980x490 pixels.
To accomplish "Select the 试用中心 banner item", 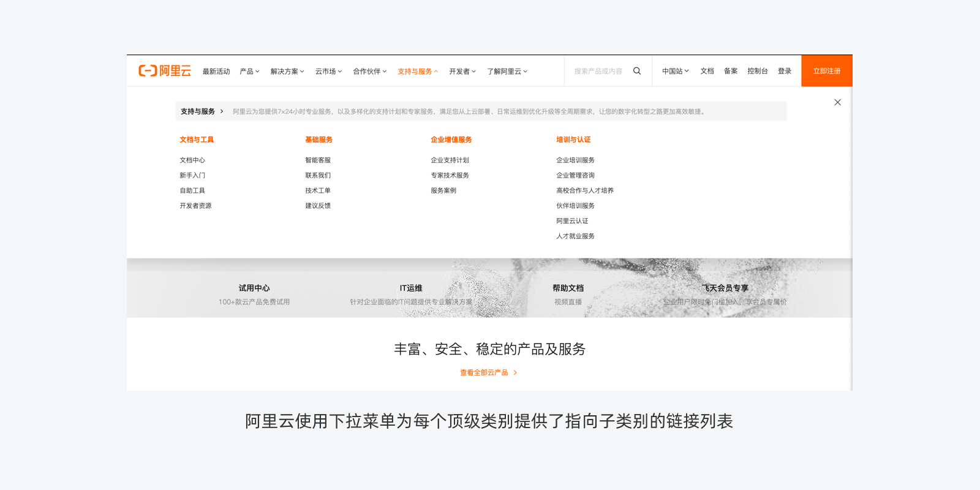I will pos(254,294).
